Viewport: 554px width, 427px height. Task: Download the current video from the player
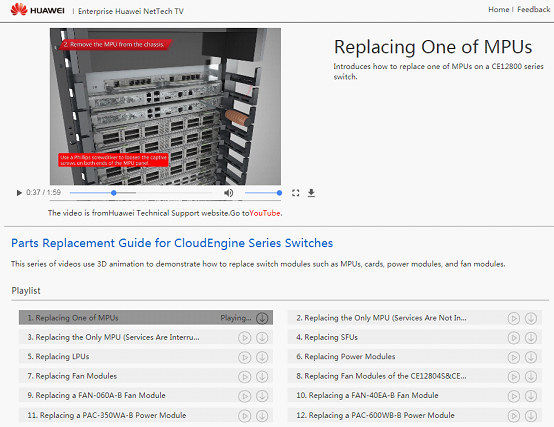pyautogui.click(x=311, y=193)
